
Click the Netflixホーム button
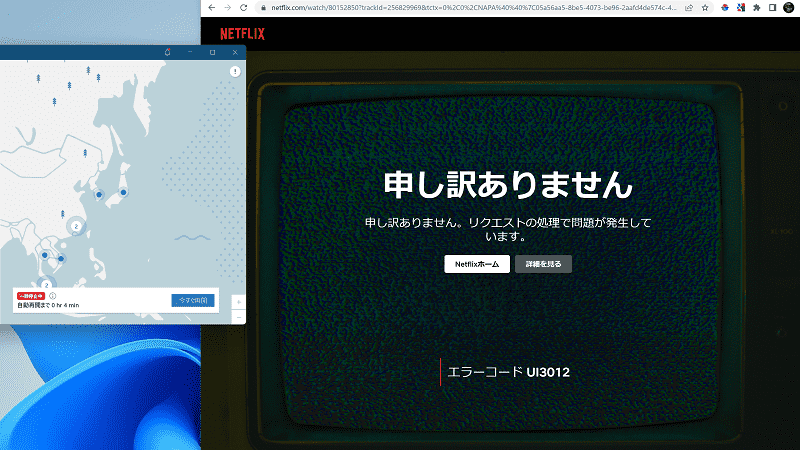tap(477, 264)
